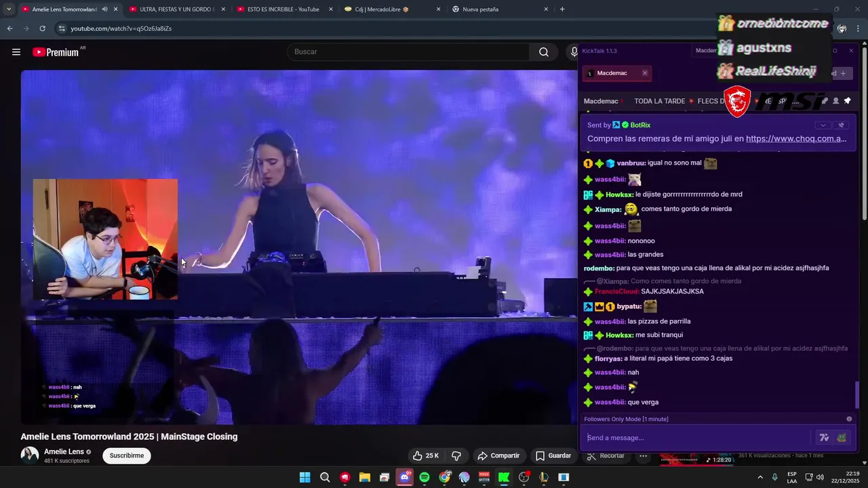Close the Macdemac chatroom tab
868x488 pixels.
coord(645,73)
